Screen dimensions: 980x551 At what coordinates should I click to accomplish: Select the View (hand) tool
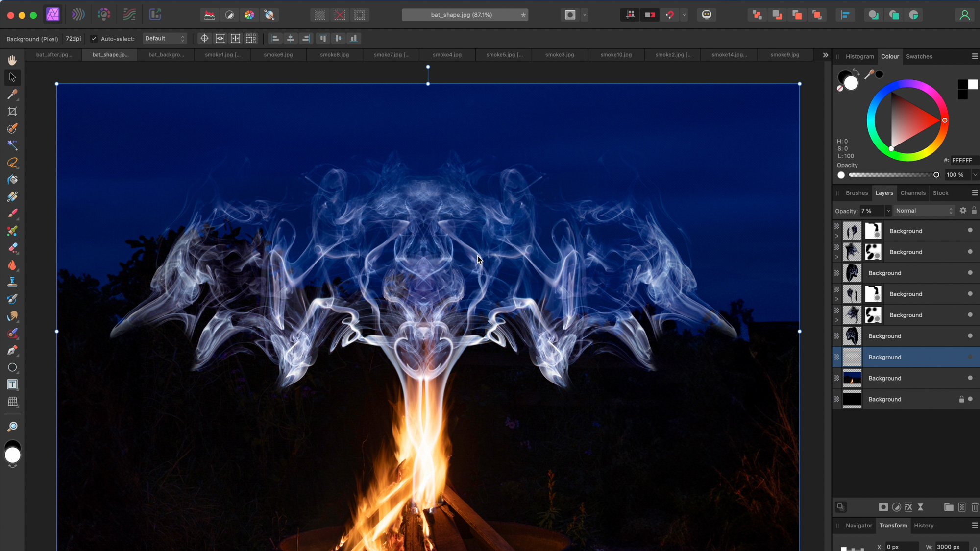(x=12, y=60)
